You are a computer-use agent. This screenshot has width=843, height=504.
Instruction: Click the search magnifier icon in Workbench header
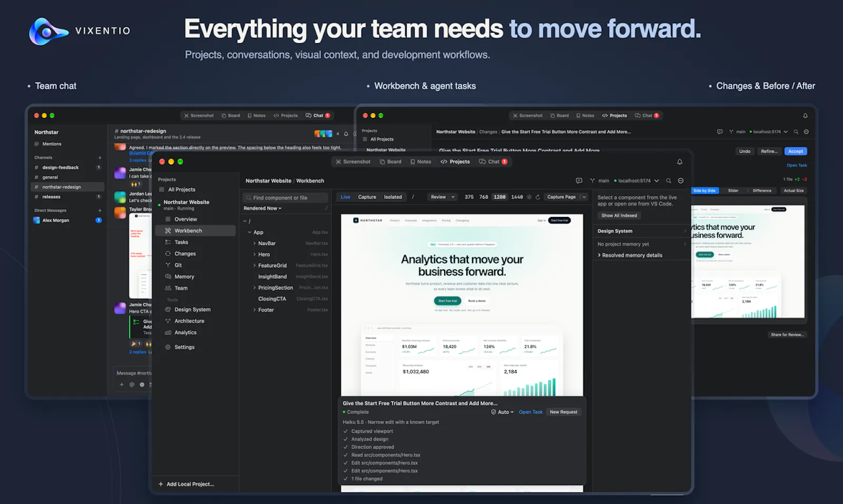point(669,181)
